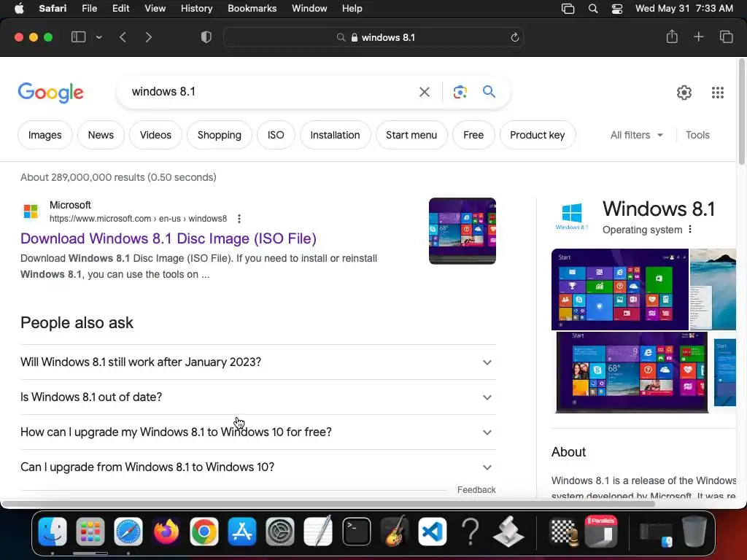
Task: Switch to Shopping results
Action: 219,135
